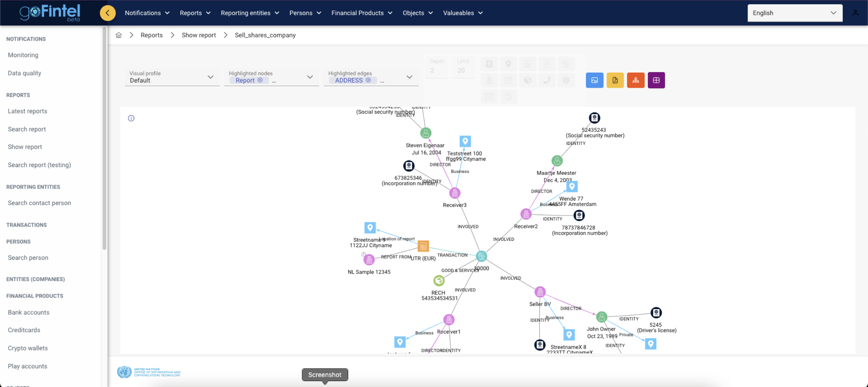Toggle the phone node filter
This screenshot has height=387, width=868.
click(x=547, y=80)
